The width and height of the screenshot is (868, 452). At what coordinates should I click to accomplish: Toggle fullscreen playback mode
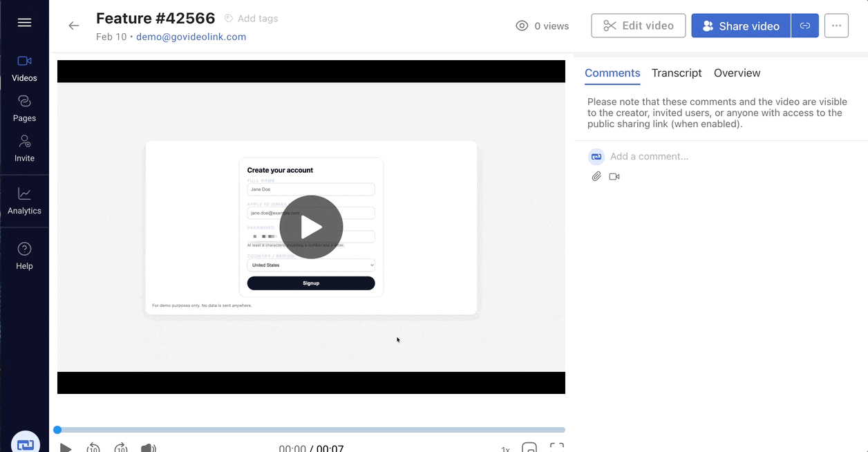coord(556,449)
